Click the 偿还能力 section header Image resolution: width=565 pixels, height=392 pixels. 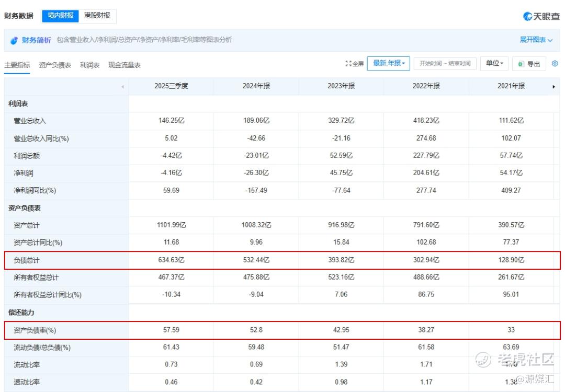pos(21,313)
